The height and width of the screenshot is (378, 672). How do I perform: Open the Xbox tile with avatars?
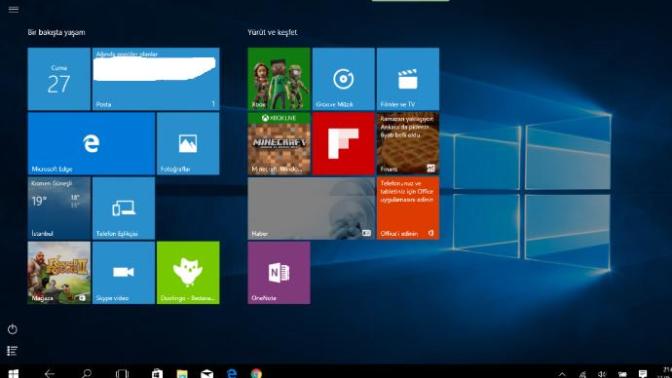279,79
